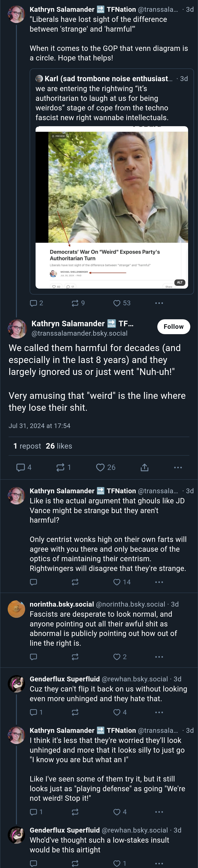Open norintha.bsky.social profile name
Image resolution: width=198 pixels, height=868 pixels.
pos(62,604)
